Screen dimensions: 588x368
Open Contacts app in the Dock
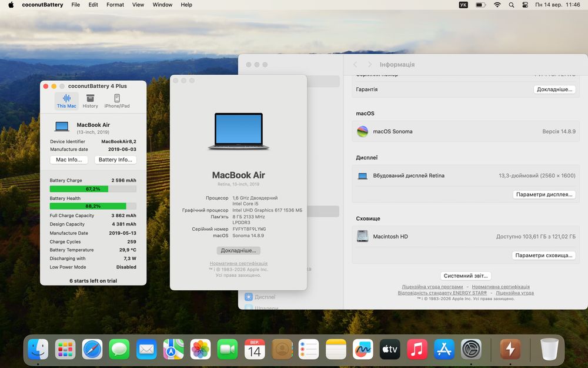[x=282, y=349]
